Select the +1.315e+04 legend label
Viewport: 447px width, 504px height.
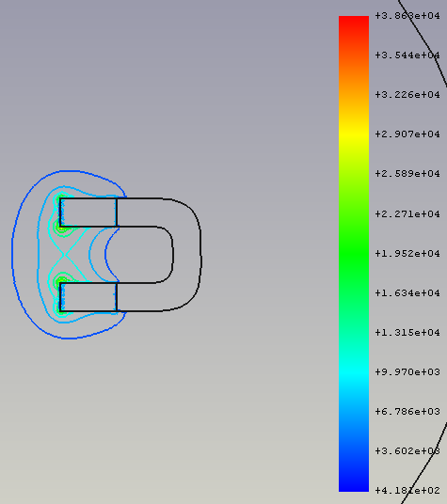pyautogui.click(x=407, y=332)
